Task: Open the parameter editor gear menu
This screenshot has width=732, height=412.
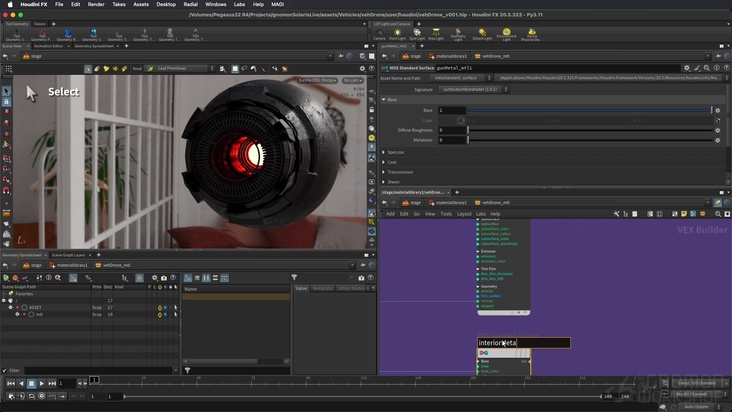Action: point(687,68)
